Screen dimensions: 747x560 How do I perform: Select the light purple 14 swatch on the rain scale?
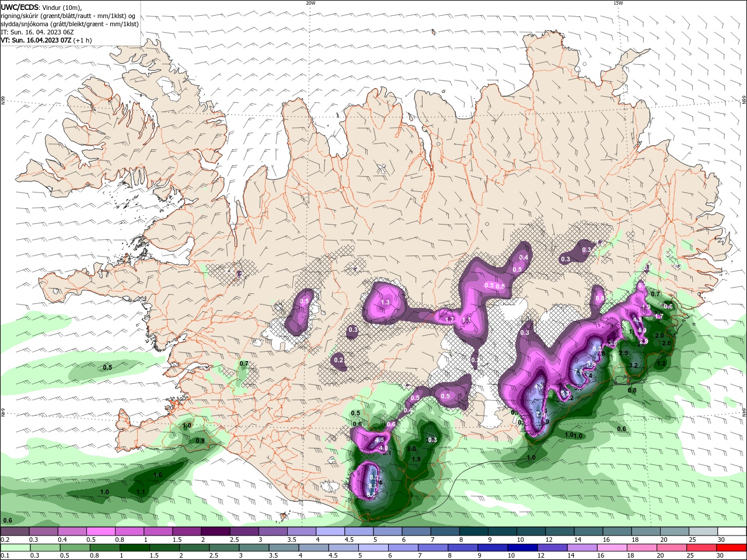pyautogui.click(x=582, y=548)
